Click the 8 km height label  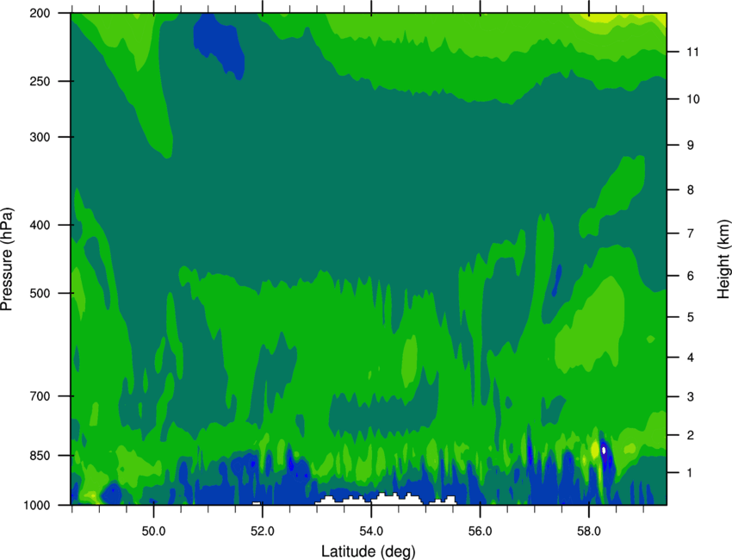[x=691, y=190]
